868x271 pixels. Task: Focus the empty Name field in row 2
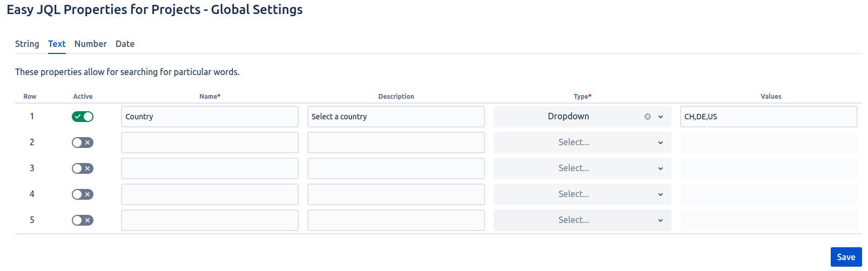[x=210, y=143]
